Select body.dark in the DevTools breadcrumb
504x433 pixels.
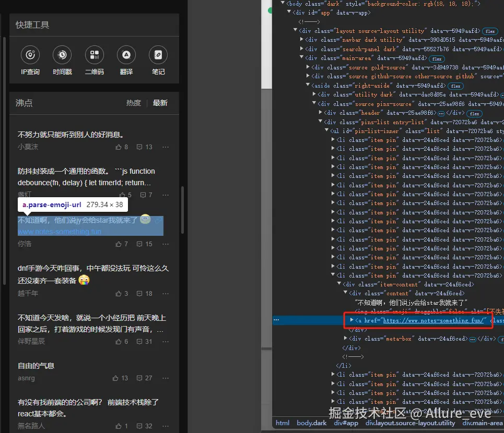click(312, 423)
